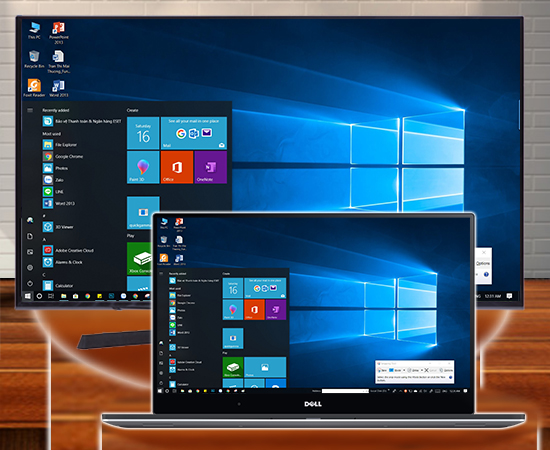Click Cortana circle on monitor taskbar
550x450 pixels.
[x=39, y=296]
